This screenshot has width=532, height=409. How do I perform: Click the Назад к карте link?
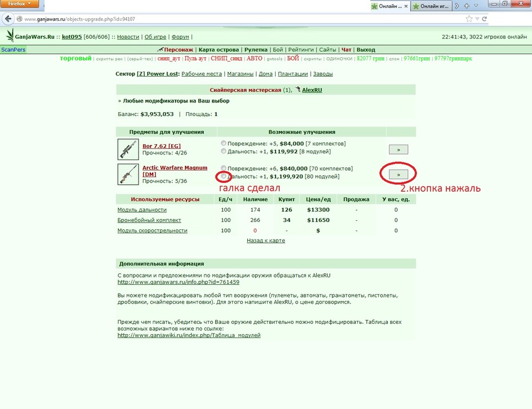click(265, 240)
